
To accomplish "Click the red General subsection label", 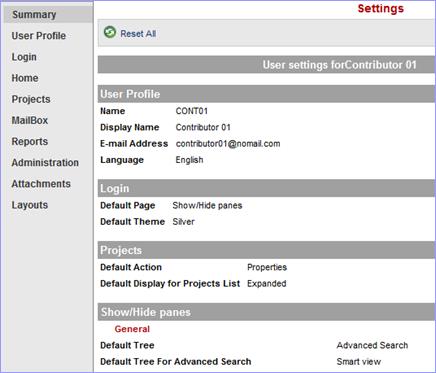I will 132,329.
